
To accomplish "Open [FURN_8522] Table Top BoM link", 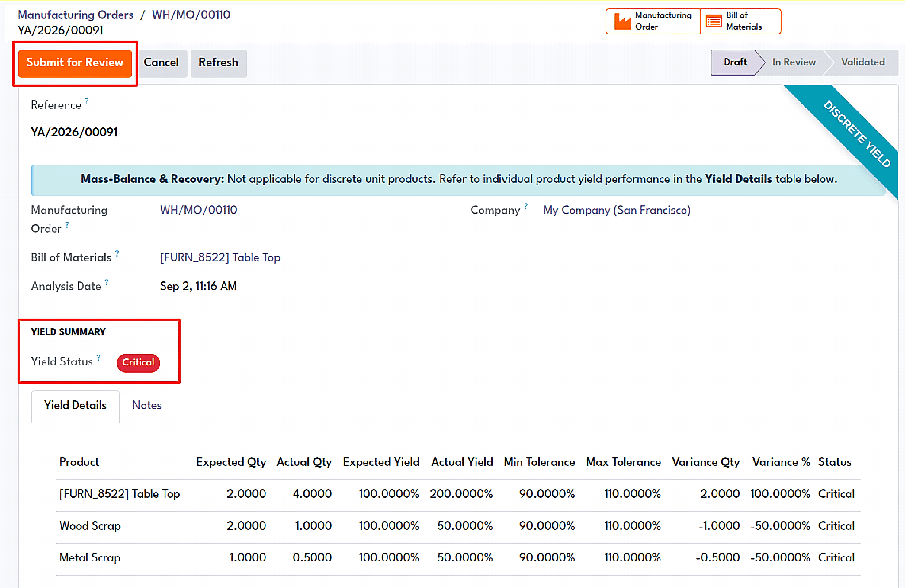I will click(x=220, y=257).
